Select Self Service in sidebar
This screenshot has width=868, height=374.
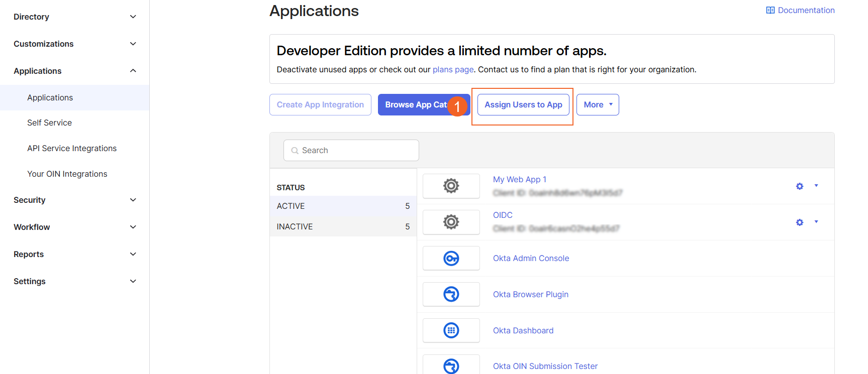49,122
